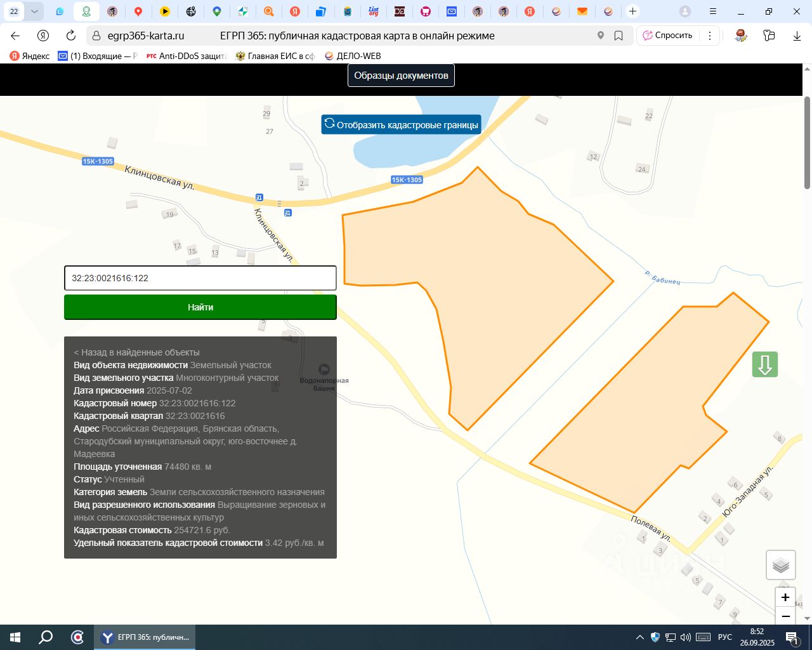Open the browser profile avatar icon
The image size is (812, 650).
(685, 11)
